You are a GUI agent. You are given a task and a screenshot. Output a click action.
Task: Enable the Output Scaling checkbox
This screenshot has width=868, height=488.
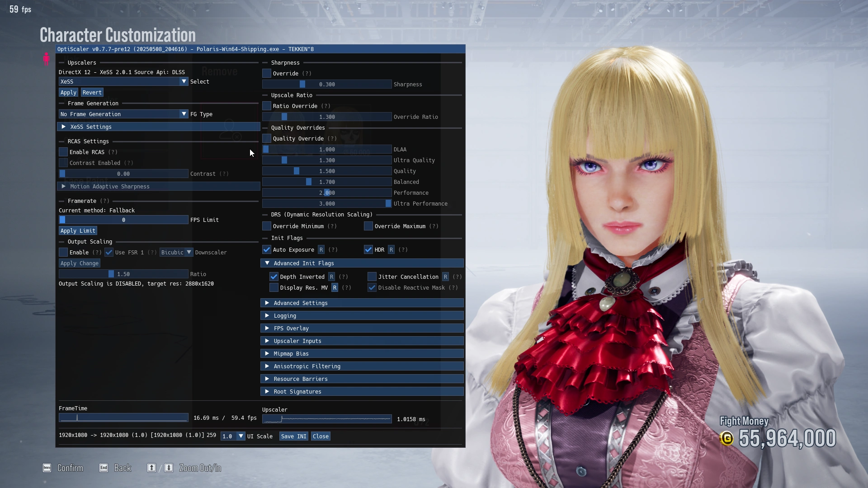(x=63, y=252)
